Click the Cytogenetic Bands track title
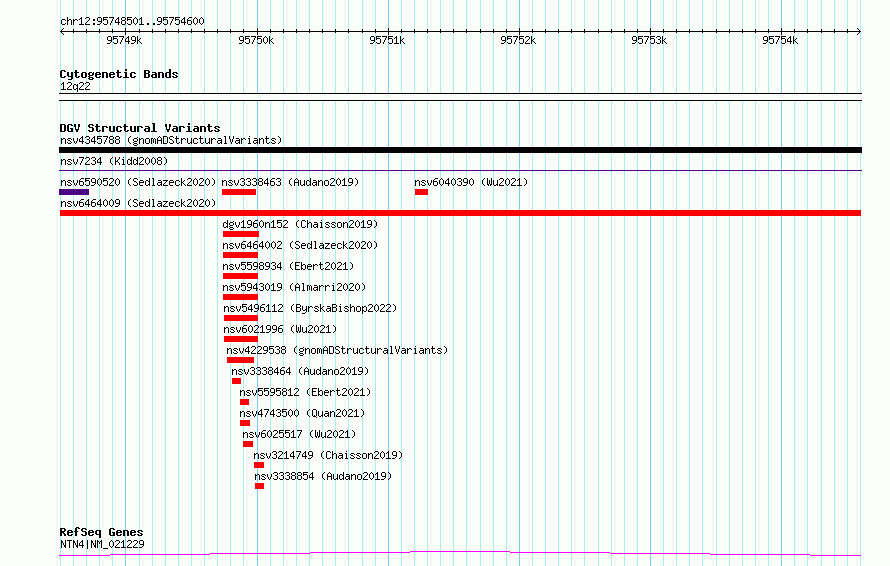 coord(119,74)
